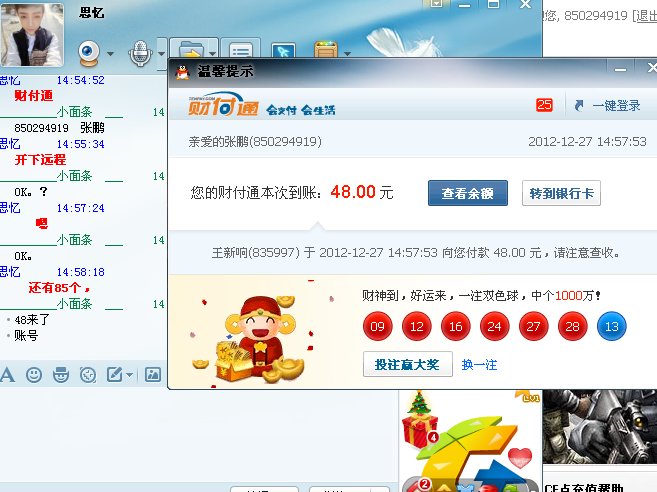The width and height of the screenshot is (657, 492).
Task: Expand the apps box dropdown arrow
Action: tap(347, 54)
